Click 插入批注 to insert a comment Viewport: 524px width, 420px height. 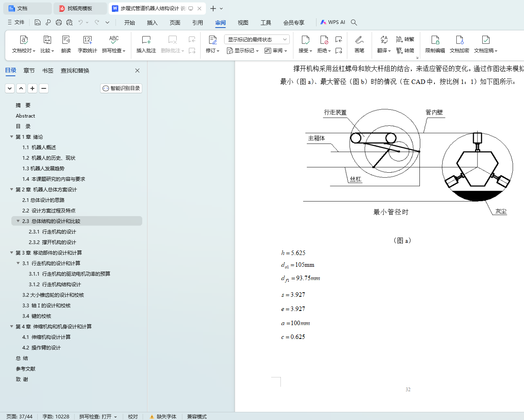[146, 44]
